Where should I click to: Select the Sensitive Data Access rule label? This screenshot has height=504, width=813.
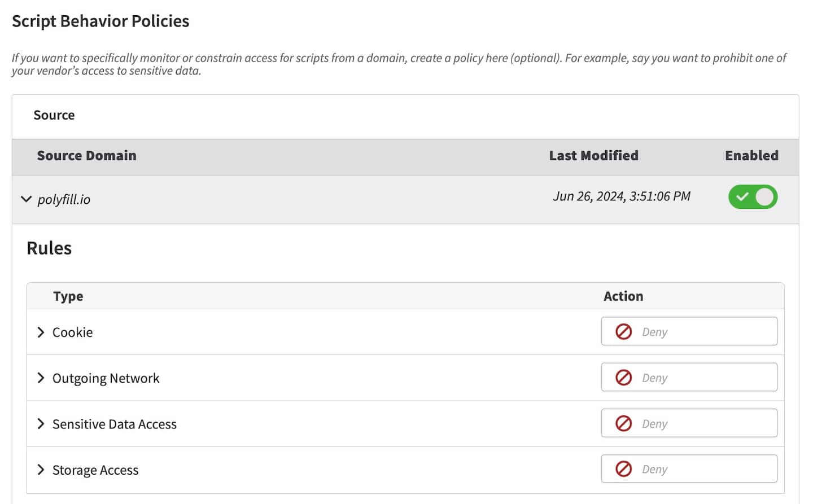tap(115, 424)
